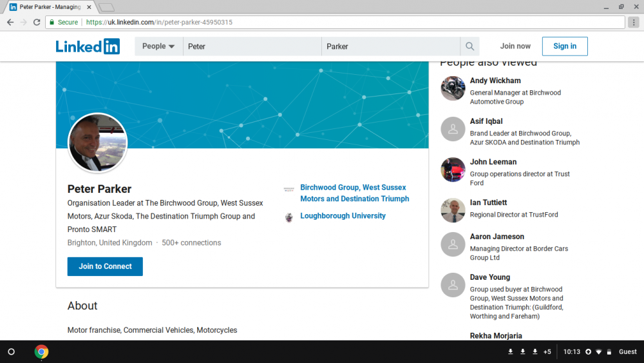
Task: Open John Leeman's profile name
Action: (x=493, y=162)
